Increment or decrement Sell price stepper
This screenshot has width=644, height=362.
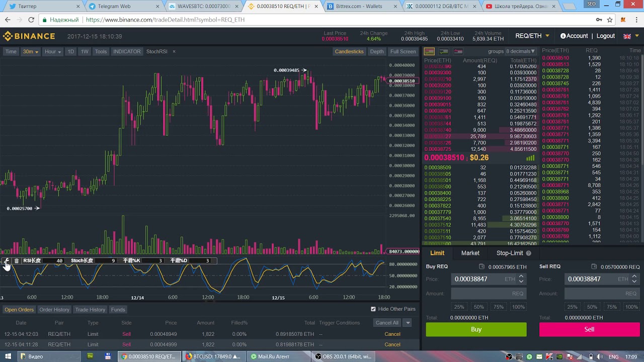click(x=634, y=279)
